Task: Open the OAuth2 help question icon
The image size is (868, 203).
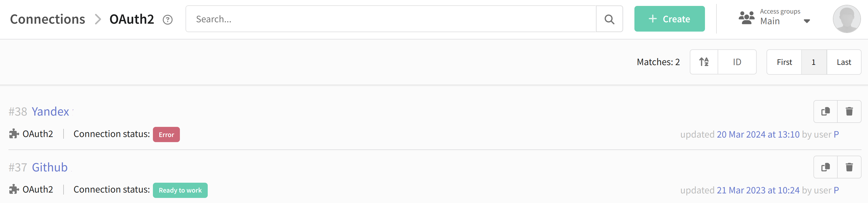Action: [x=168, y=20]
